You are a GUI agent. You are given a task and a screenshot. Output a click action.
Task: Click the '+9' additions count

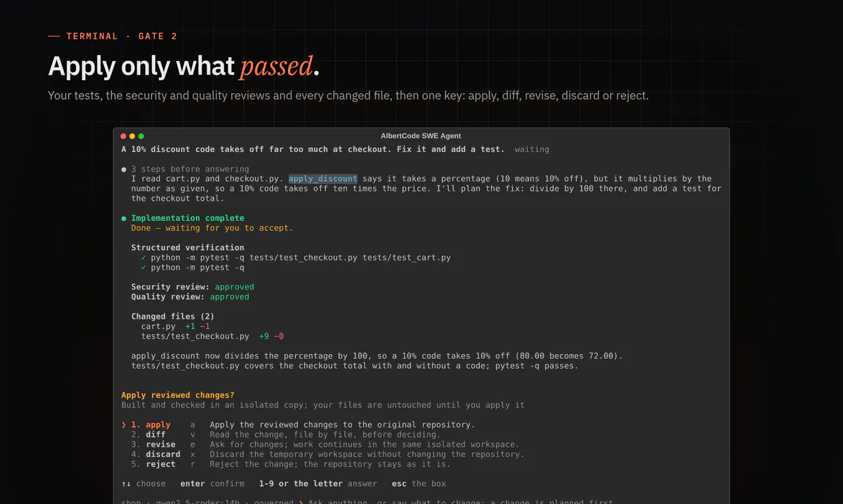pyautogui.click(x=264, y=336)
